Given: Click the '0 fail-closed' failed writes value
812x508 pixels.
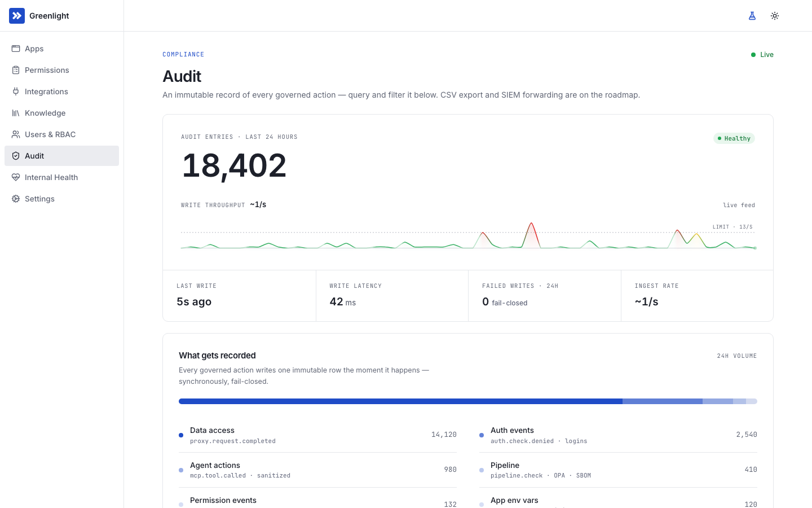Looking at the screenshot, I should (505, 302).
